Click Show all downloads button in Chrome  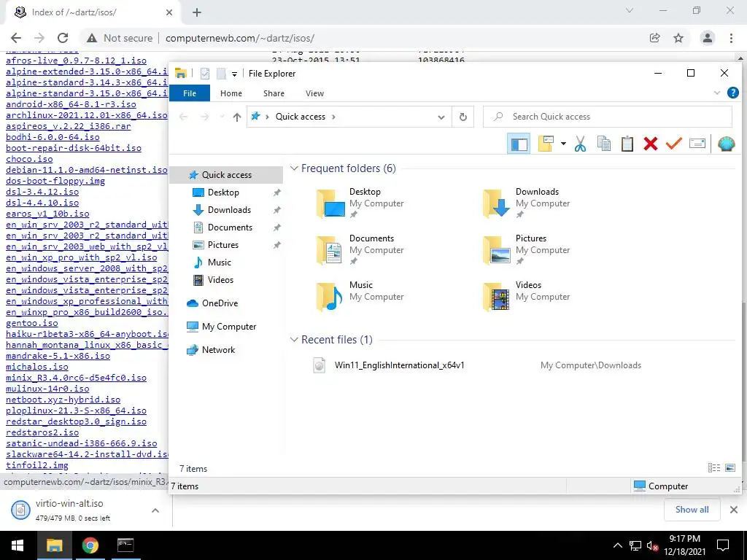pos(692,510)
